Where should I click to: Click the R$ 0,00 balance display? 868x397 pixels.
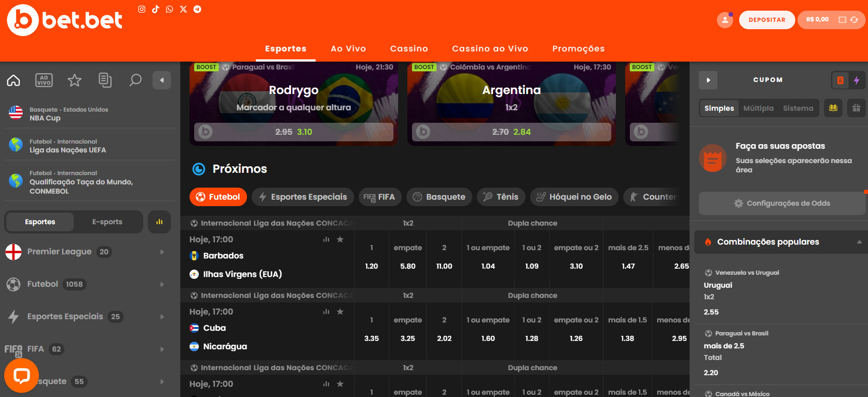tap(817, 20)
